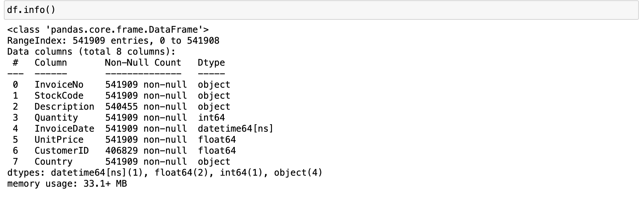
Task: Click the InvoiceDate column name
Action: (x=64, y=129)
